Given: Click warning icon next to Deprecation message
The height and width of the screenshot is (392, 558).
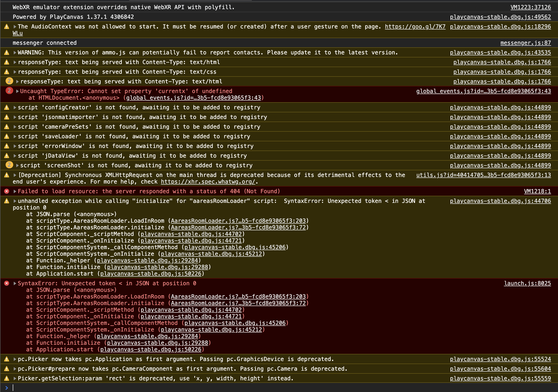Looking at the screenshot, I should [x=7, y=175].
